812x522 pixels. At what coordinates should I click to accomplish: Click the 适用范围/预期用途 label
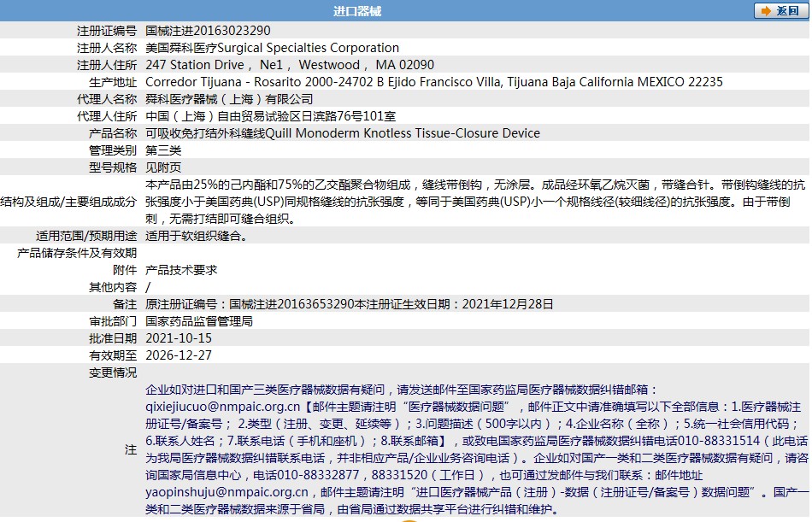click(x=86, y=236)
